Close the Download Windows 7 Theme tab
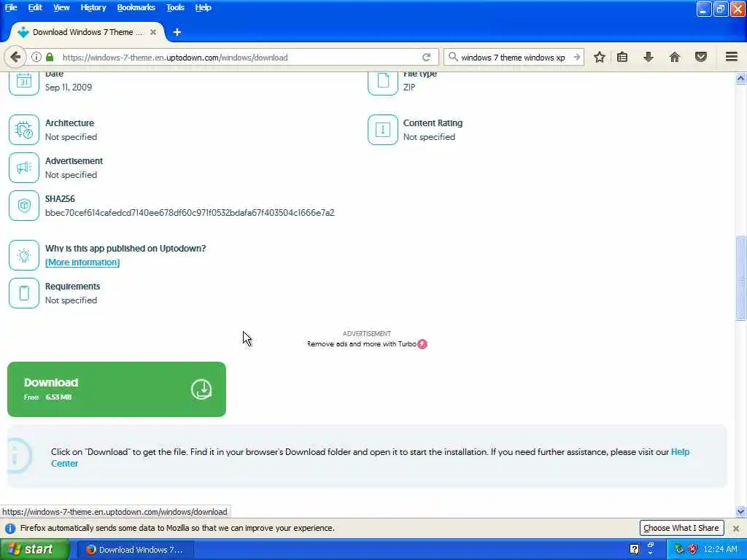 (153, 32)
